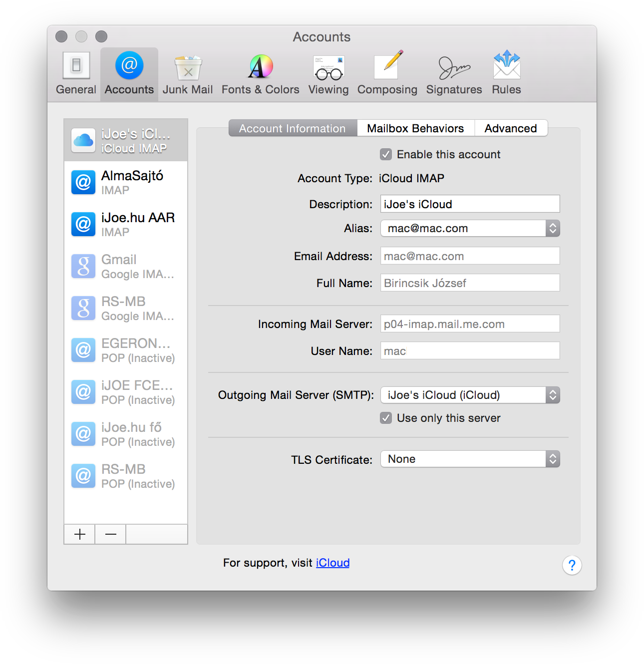Viewport: 644px width, 664px height.
Task: Switch to the Advanced tab
Action: 511,128
